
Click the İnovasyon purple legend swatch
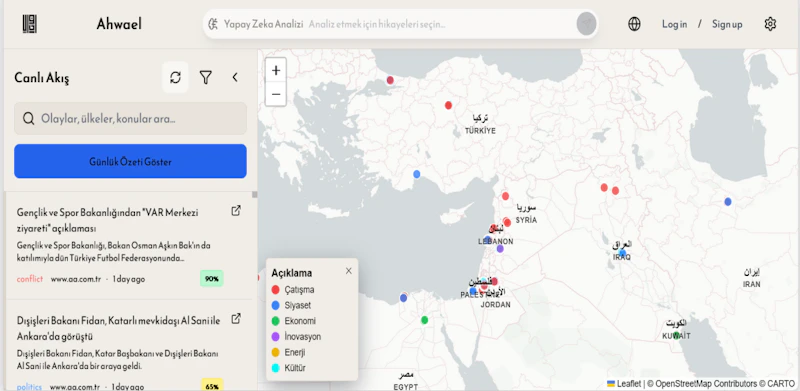(276, 336)
